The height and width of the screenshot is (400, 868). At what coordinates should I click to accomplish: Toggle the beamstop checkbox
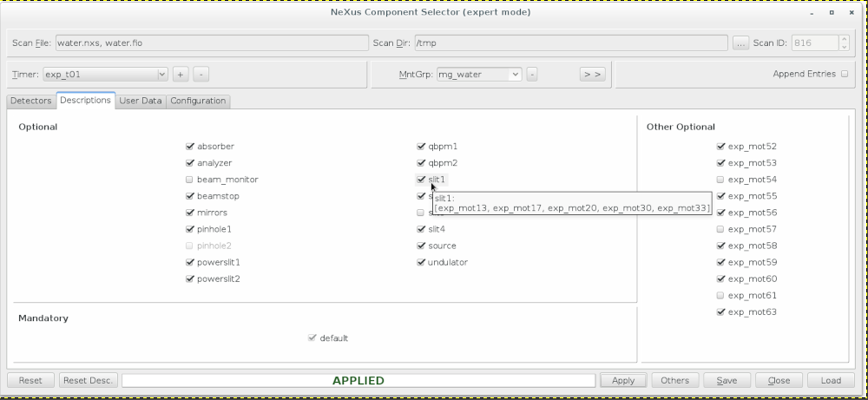pyautogui.click(x=190, y=196)
